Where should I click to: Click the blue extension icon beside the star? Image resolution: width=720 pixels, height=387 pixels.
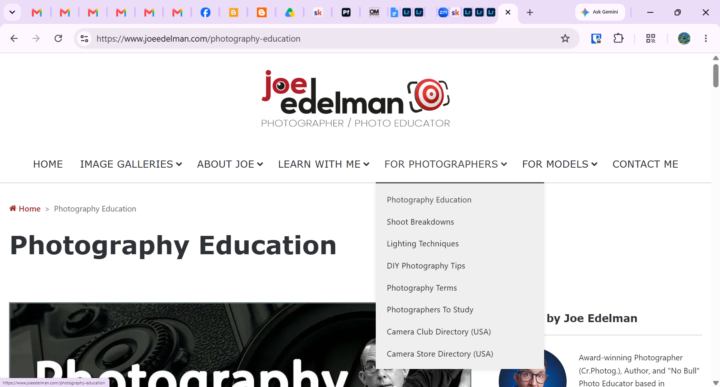point(596,39)
